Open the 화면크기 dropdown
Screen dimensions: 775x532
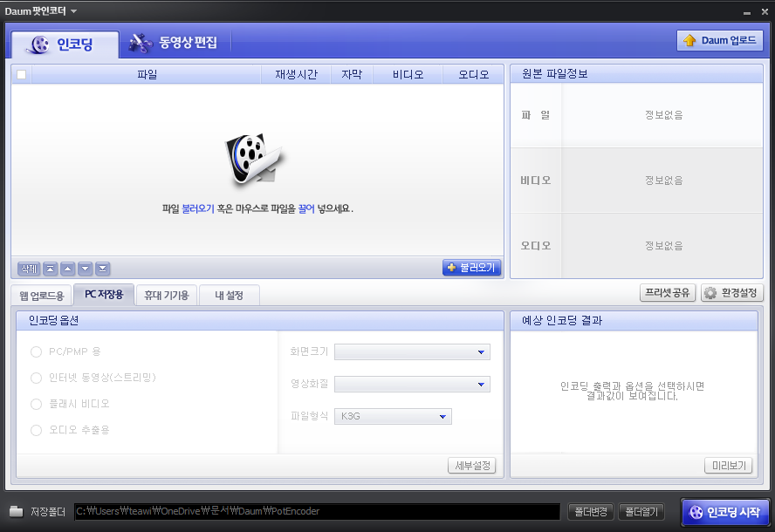[x=412, y=352]
